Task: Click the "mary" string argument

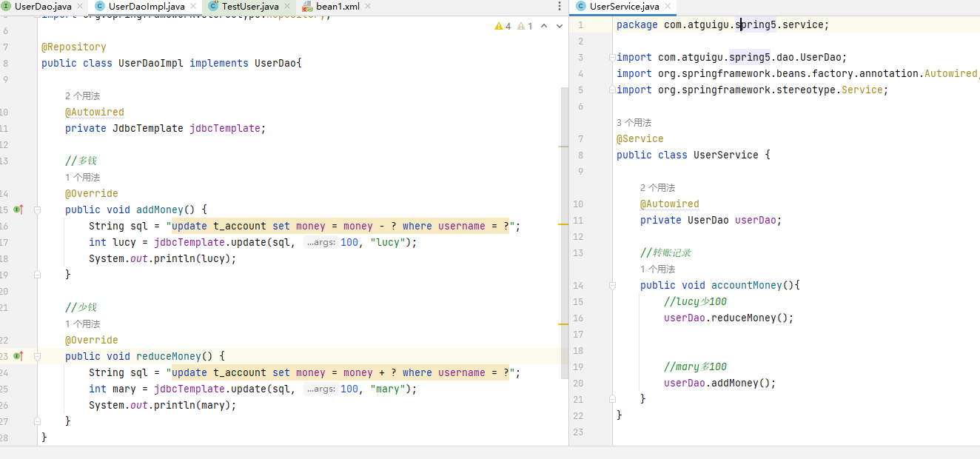Action: pos(388,389)
